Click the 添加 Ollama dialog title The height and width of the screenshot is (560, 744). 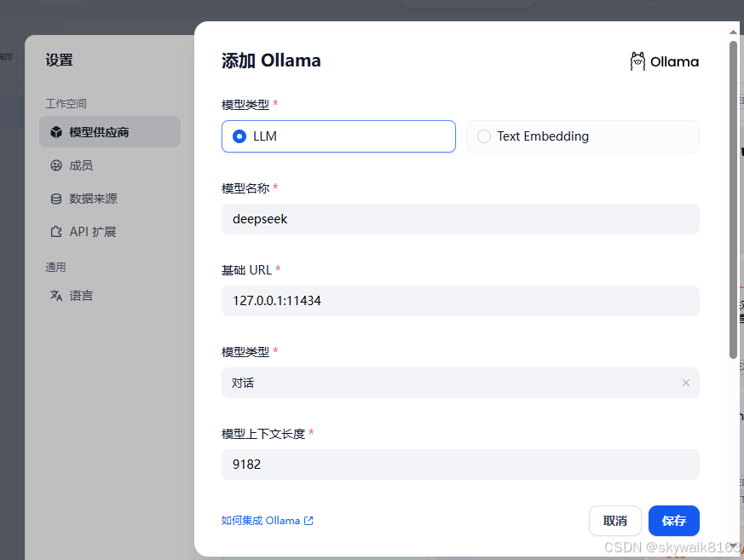(271, 61)
